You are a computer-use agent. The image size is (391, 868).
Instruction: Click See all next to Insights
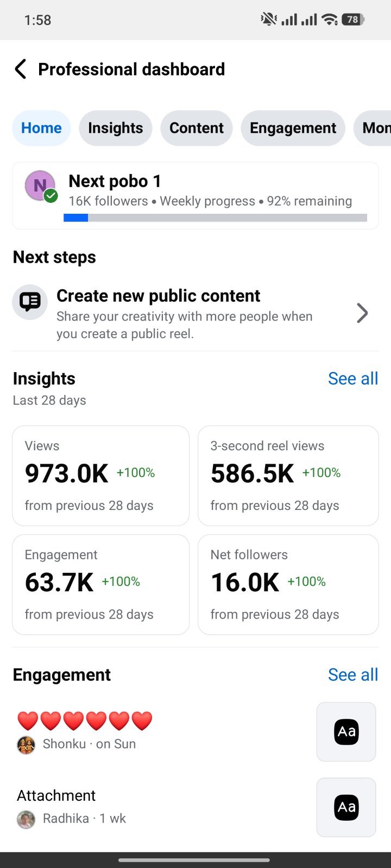[x=353, y=379]
